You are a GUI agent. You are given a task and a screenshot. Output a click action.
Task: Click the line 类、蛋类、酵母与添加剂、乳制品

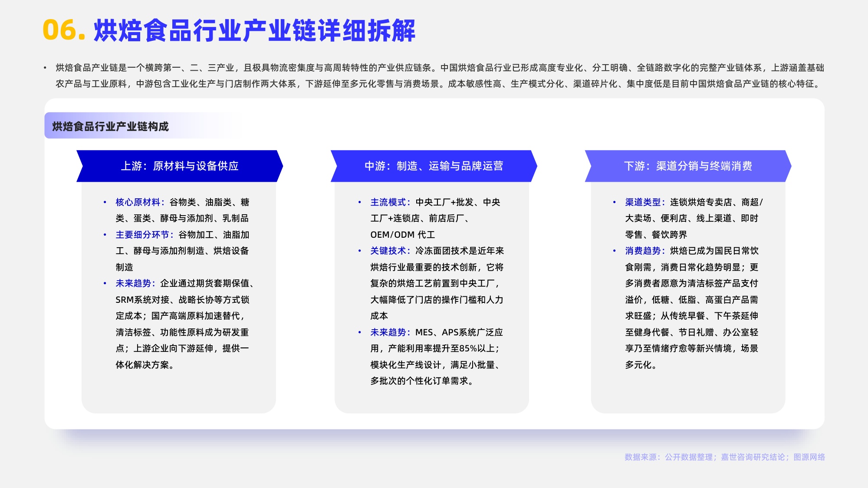182,218
